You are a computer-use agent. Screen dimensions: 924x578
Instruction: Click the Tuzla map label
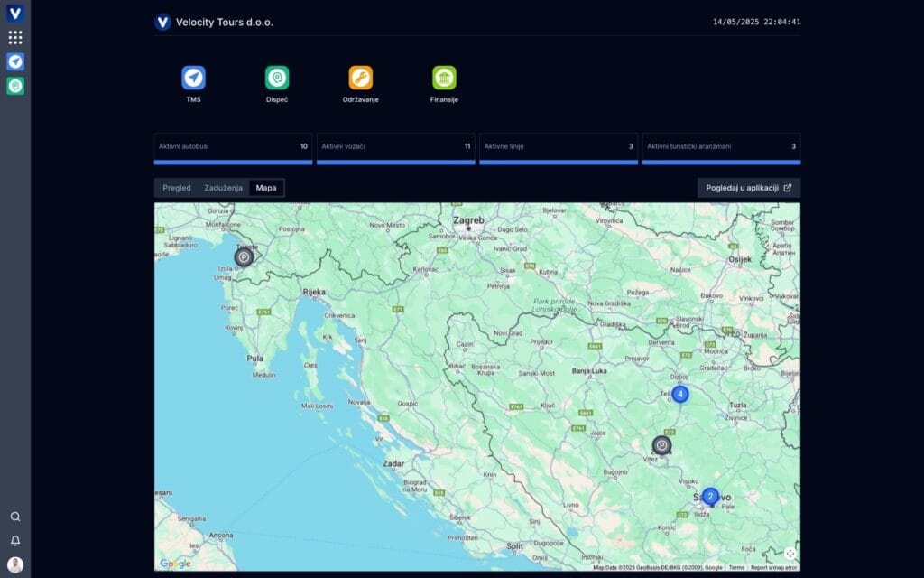point(738,405)
